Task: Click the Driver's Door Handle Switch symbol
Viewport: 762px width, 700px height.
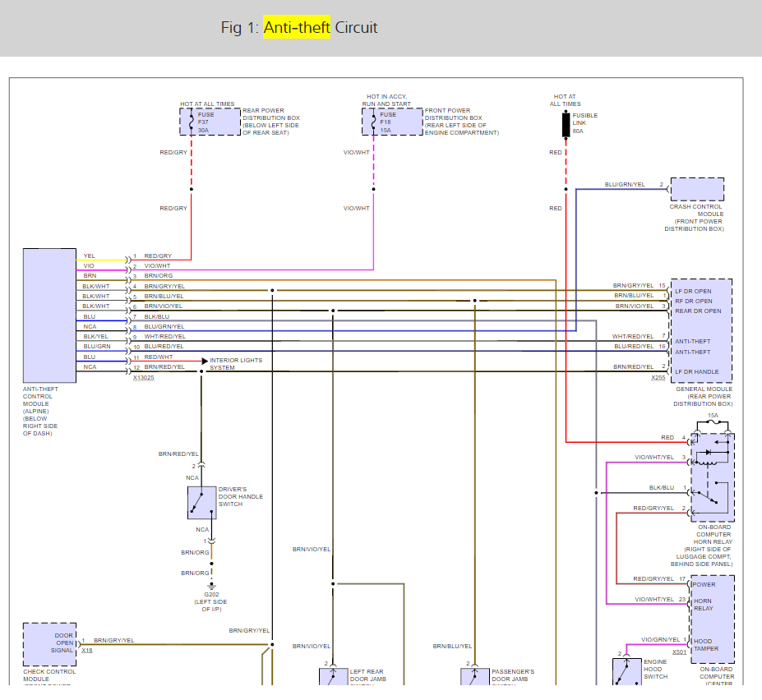Action: pyautogui.click(x=201, y=502)
